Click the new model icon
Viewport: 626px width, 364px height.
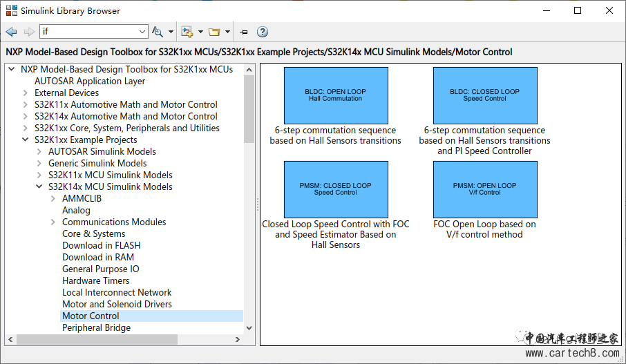click(187, 32)
